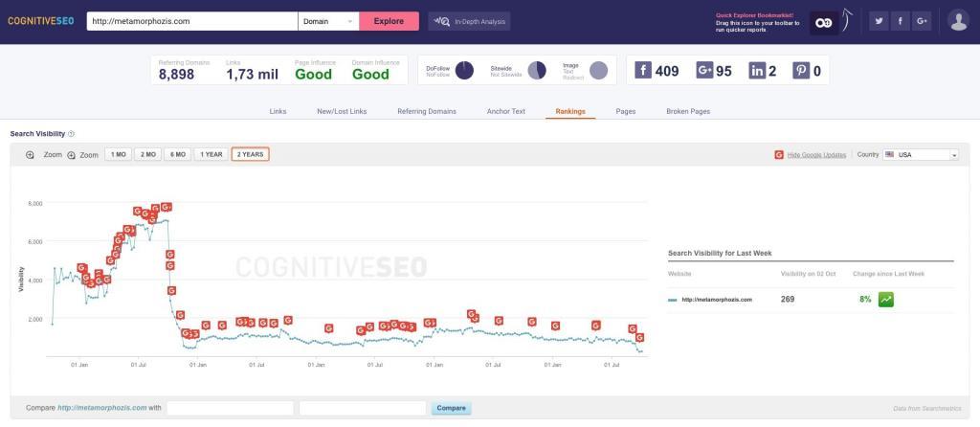Screen dimensions: 980x427
Task: Click the metamorphozis.com legend entry
Action: click(711, 300)
